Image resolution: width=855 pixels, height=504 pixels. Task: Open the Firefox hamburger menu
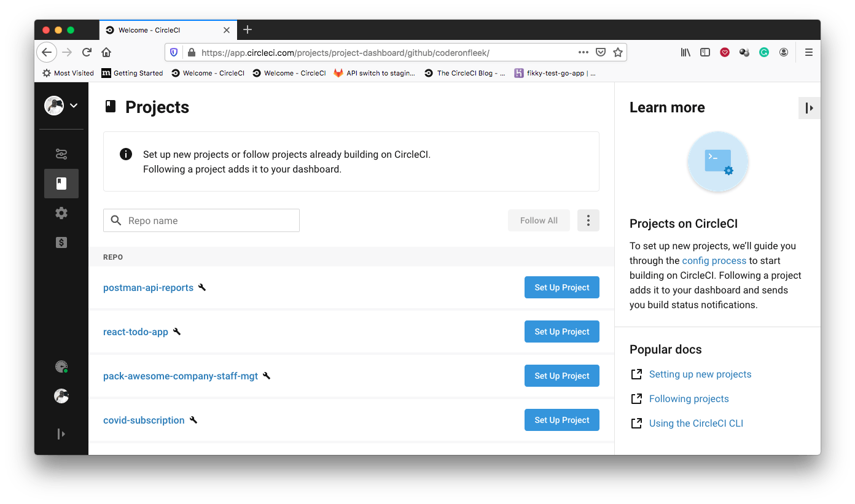(x=809, y=52)
